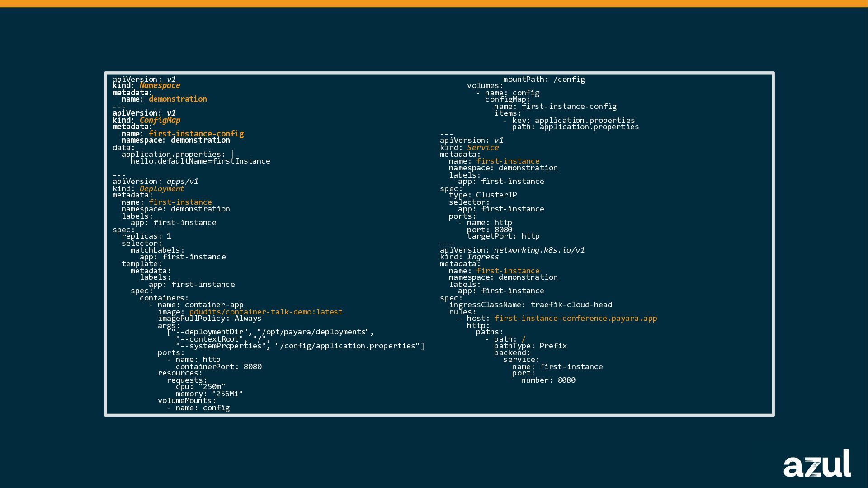Click the imagePullPolicy: Always line
This screenshot has width=868, height=488.
(x=209, y=319)
